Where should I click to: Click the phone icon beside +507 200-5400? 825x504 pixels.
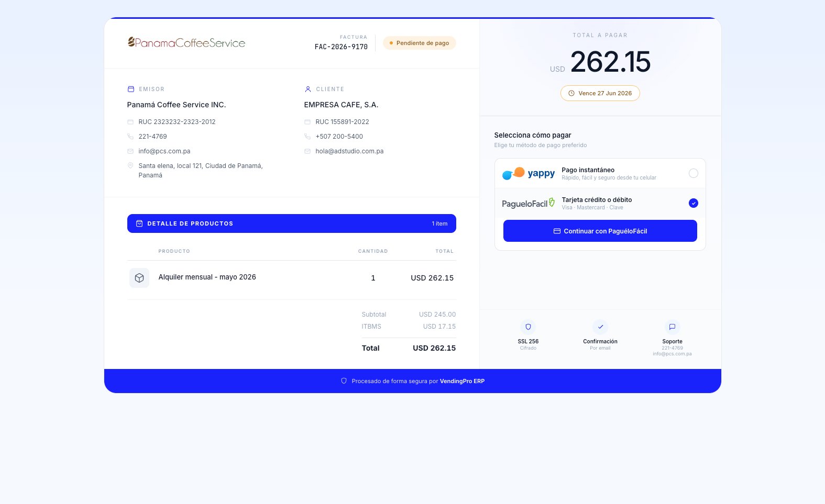coord(307,137)
